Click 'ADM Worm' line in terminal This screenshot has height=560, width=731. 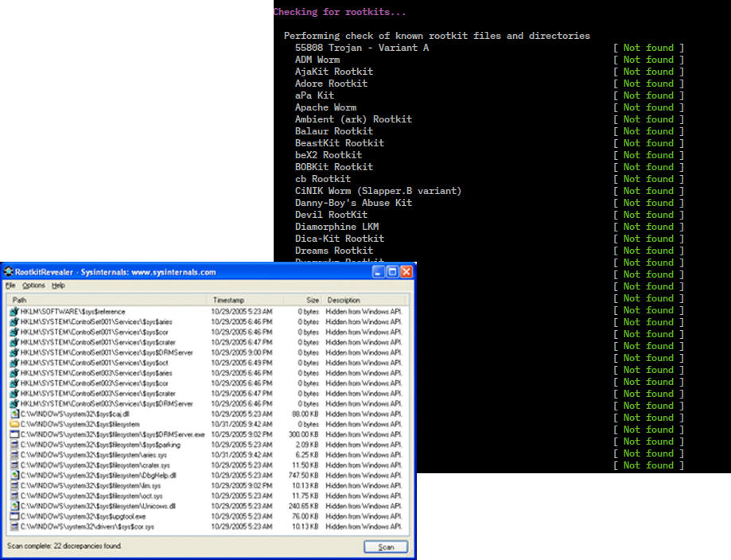pyautogui.click(x=317, y=60)
